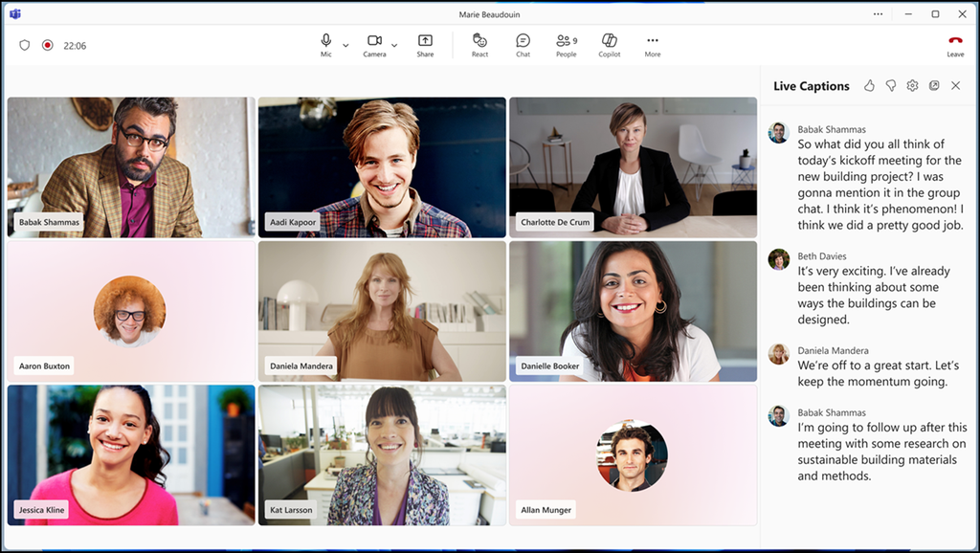
Task: Click the Daniela Mandera caption name
Action: [x=834, y=350]
